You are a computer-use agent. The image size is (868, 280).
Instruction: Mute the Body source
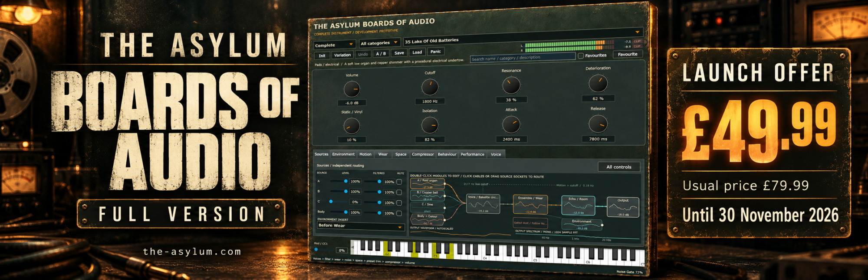[x=399, y=213]
